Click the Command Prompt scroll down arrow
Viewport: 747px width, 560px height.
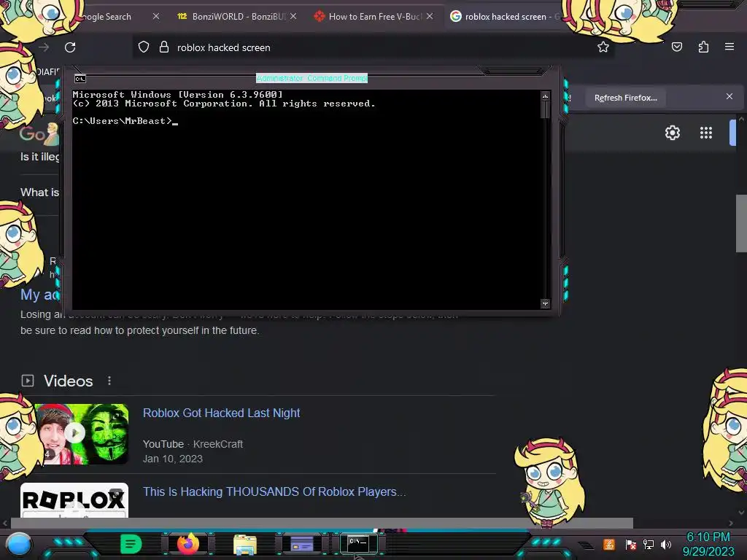[x=546, y=303]
